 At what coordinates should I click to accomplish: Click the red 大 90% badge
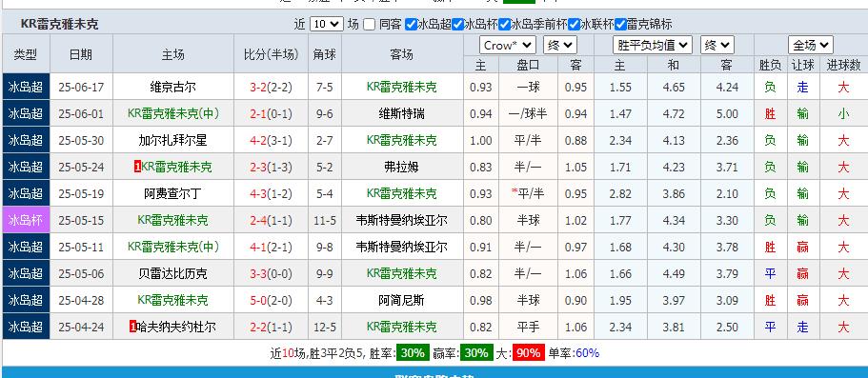pyautogui.click(x=528, y=352)
